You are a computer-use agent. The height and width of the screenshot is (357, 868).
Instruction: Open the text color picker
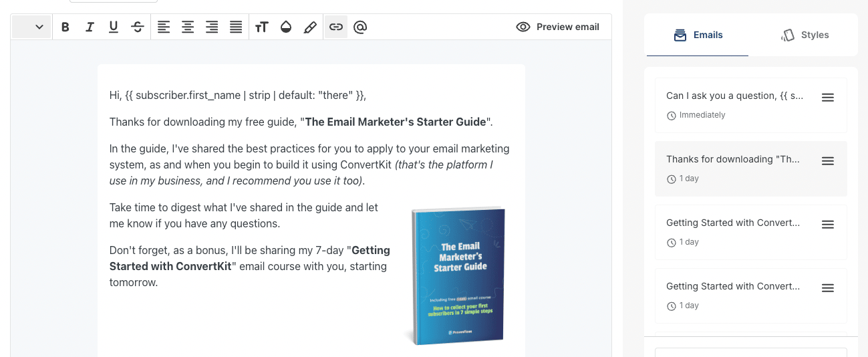[286, 27]
